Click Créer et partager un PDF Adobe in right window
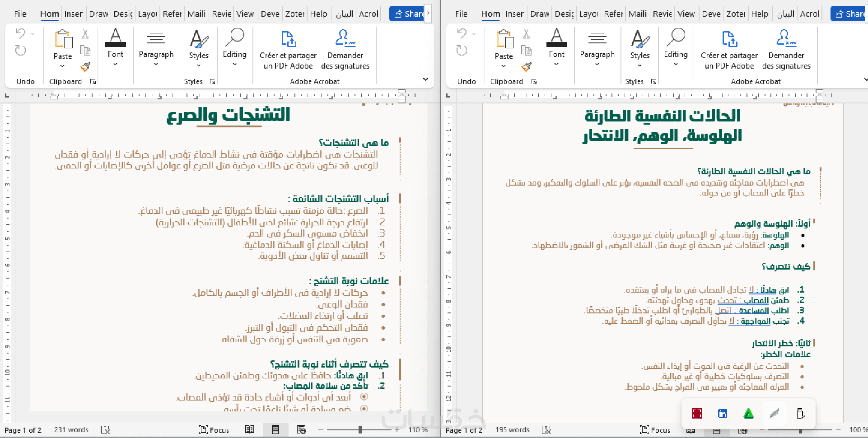Viewport: 868px width, 438px height. (x=729, y=49)
